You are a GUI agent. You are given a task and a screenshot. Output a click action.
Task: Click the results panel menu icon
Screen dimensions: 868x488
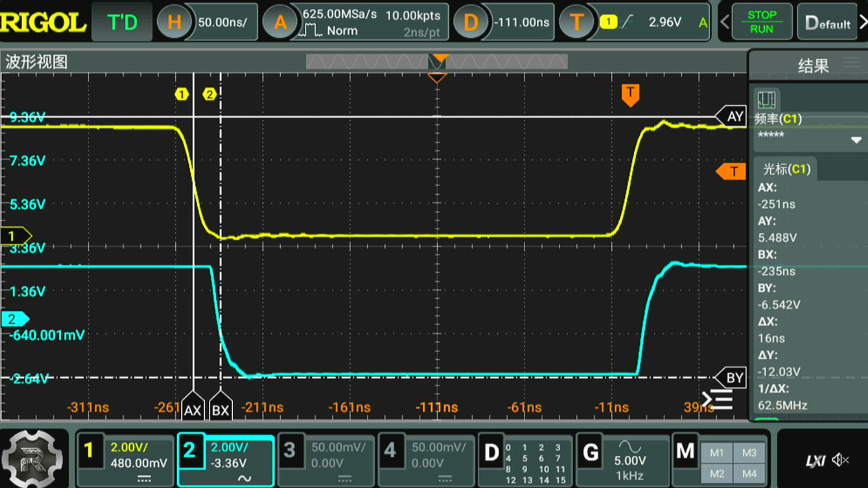tap(851, 63)
